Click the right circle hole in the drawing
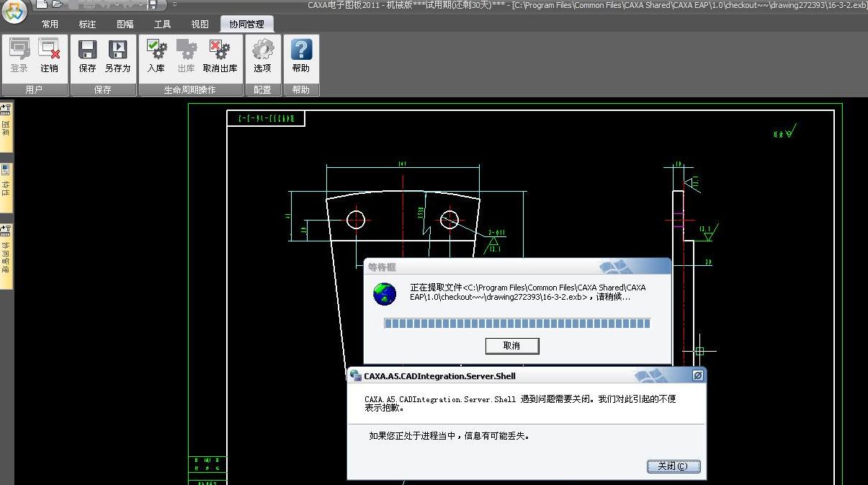868x485 pixels. pyautogui.click(x=449, y=220)
